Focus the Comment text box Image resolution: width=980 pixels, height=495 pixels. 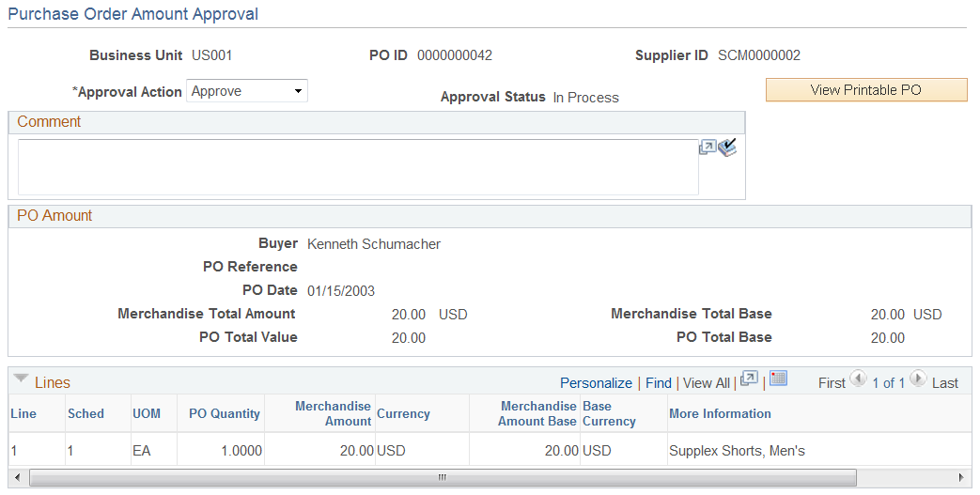click(x=358, y=167)
